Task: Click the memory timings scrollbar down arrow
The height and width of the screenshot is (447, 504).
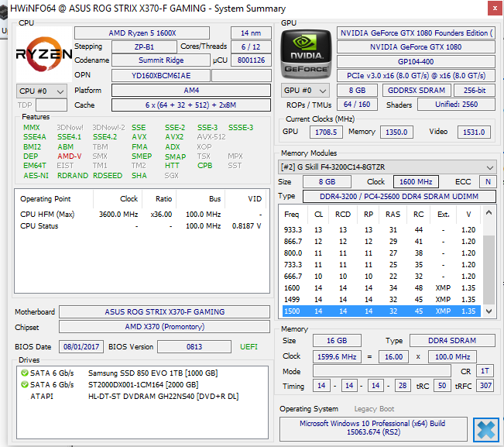Action: [489, 311]
